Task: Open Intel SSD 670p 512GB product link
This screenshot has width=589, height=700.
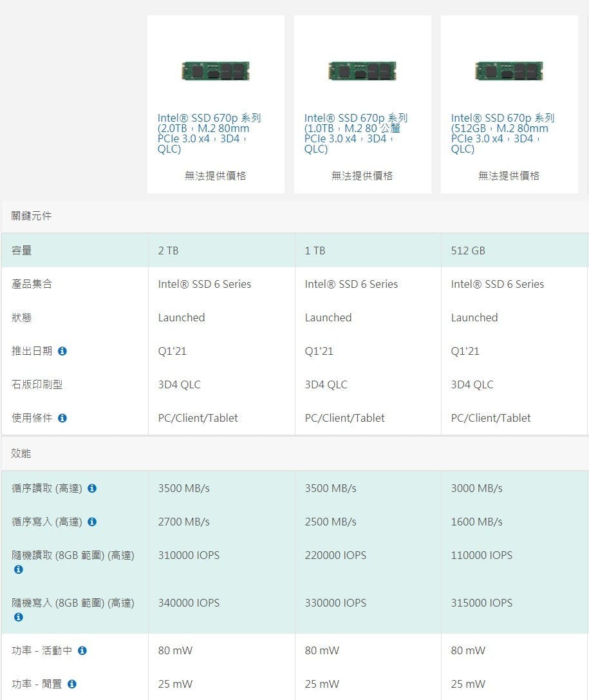Action: (x=503, y=133)
